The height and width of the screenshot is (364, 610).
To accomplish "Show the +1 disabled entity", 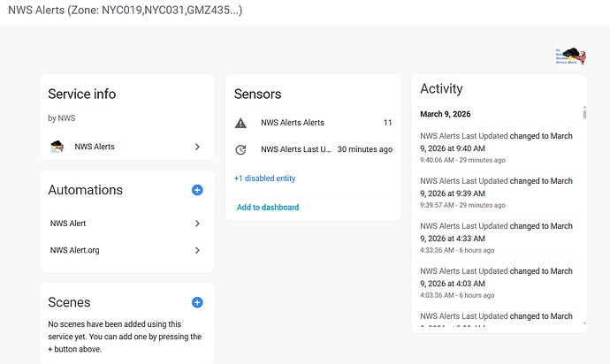I will [x=264, y=178].
